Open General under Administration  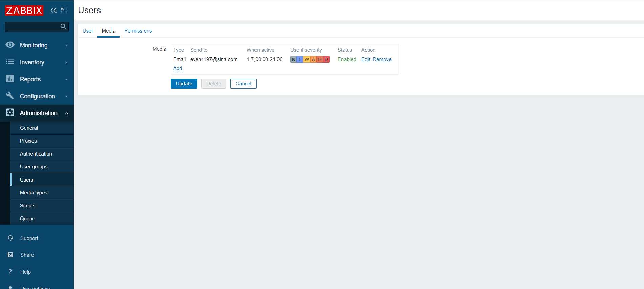42,128
